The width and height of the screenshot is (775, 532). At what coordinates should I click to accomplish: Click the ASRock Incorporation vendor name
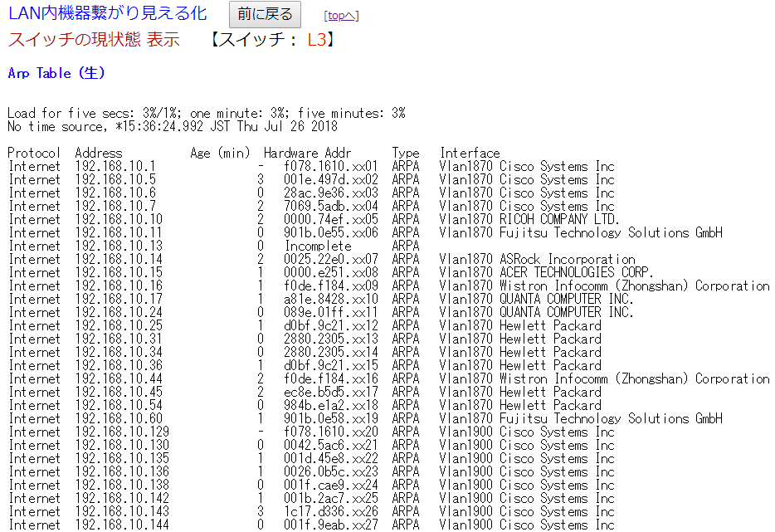(x=567, y=259)
